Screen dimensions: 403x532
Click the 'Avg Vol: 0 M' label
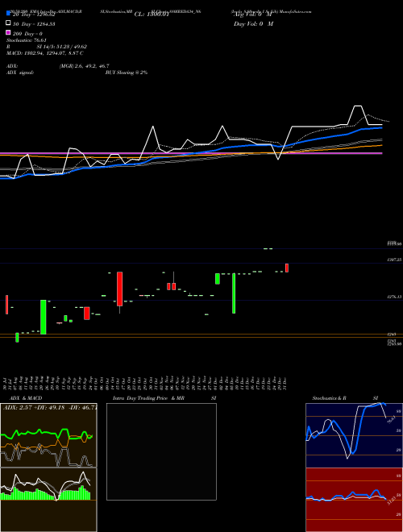tap(253, 15)
